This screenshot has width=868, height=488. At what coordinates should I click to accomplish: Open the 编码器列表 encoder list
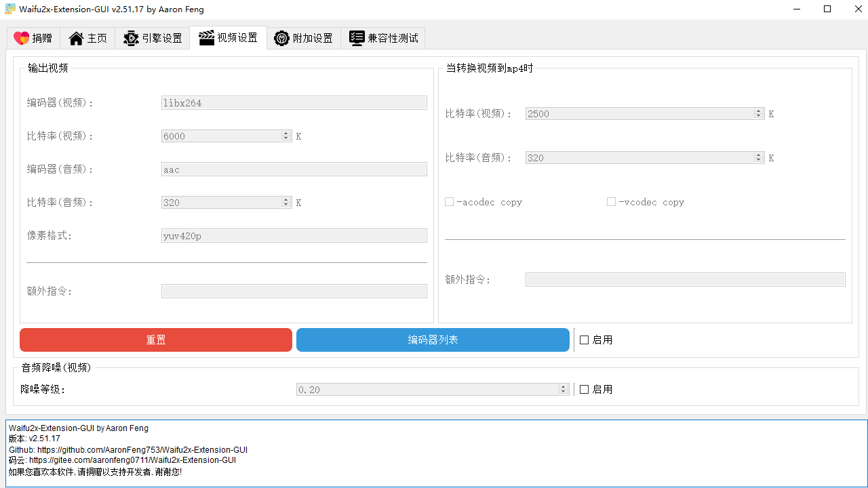pos(433,340)
